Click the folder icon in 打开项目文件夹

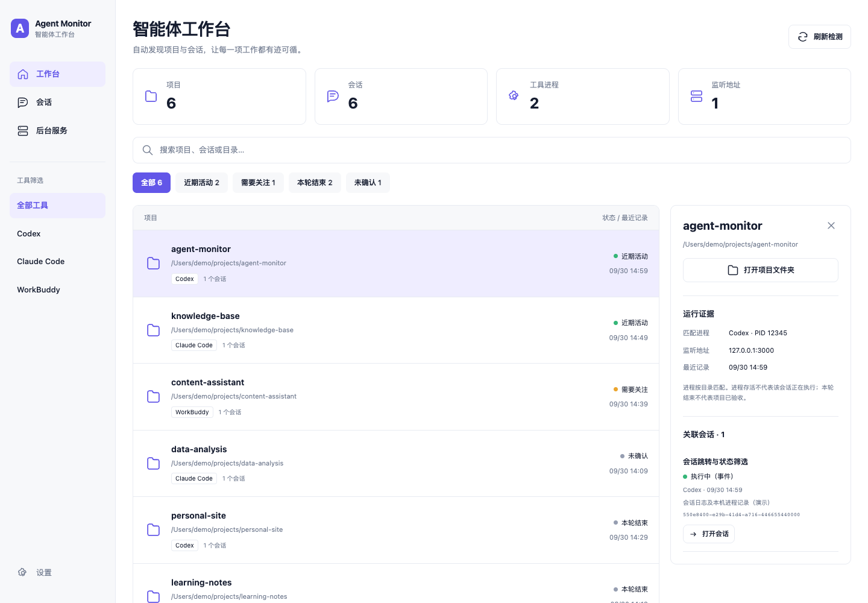tap(733, 270)
